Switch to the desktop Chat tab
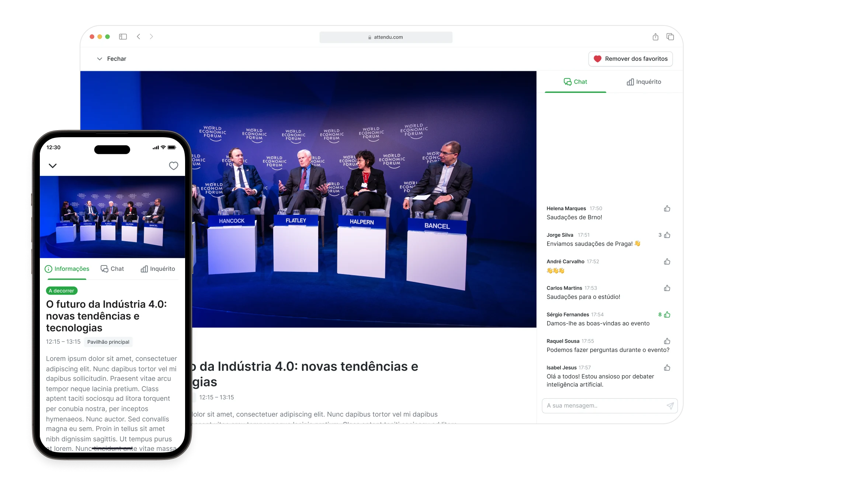This screenshot has height=478, width=868. click(x=575, y=82)
